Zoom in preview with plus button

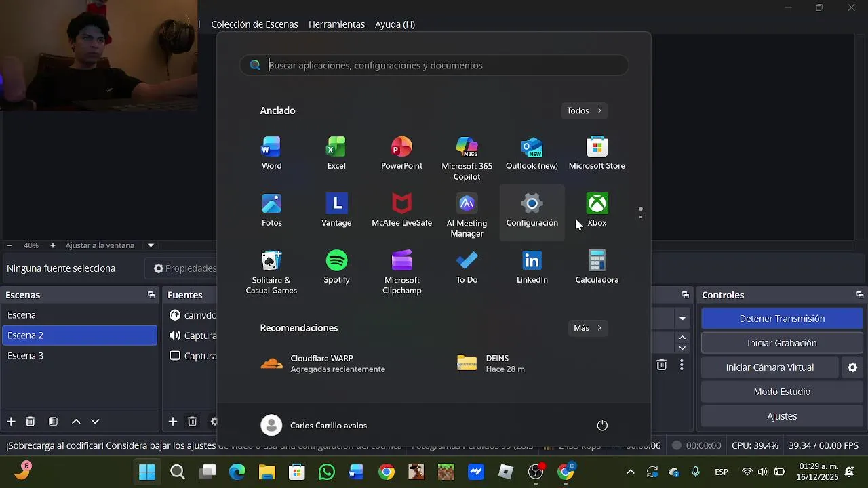pyautogui.click(x=53, y=245)
